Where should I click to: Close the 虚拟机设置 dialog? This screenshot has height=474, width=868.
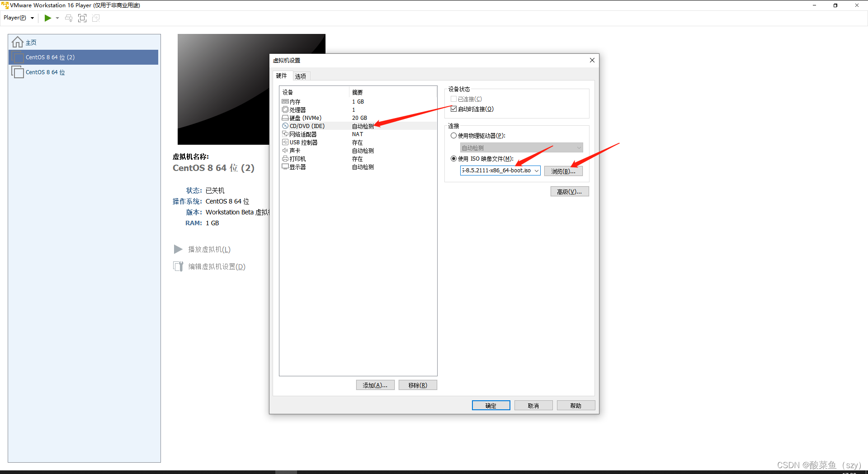click(592, 60)
